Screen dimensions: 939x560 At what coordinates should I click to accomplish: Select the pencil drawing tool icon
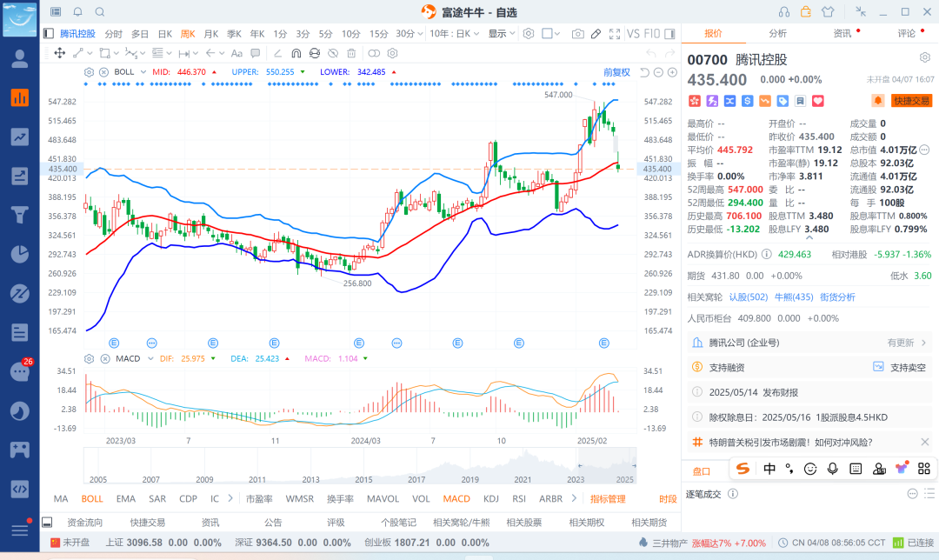tap(596, 34)
